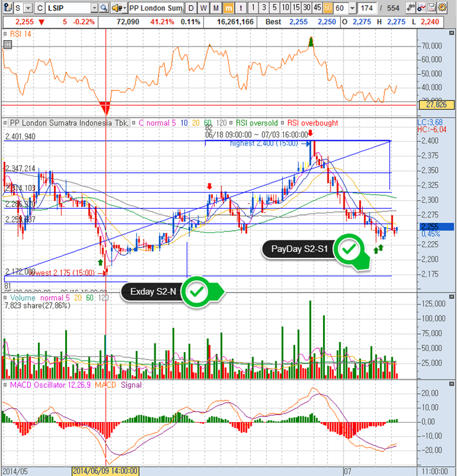This screenshot has height=476, width=457.
Task: Click the MACD Oscillator 12,26,9 label
Action: click(x=50, y=385)
